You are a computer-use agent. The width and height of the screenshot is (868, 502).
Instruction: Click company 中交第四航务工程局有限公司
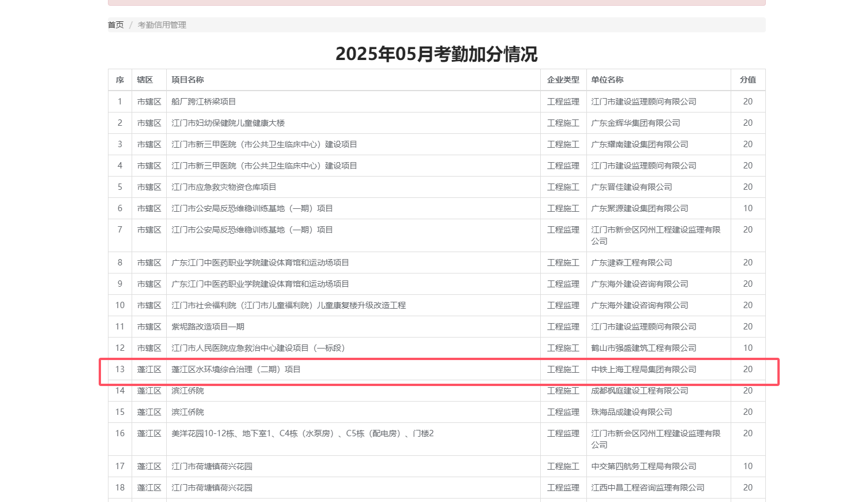(643, 466)
